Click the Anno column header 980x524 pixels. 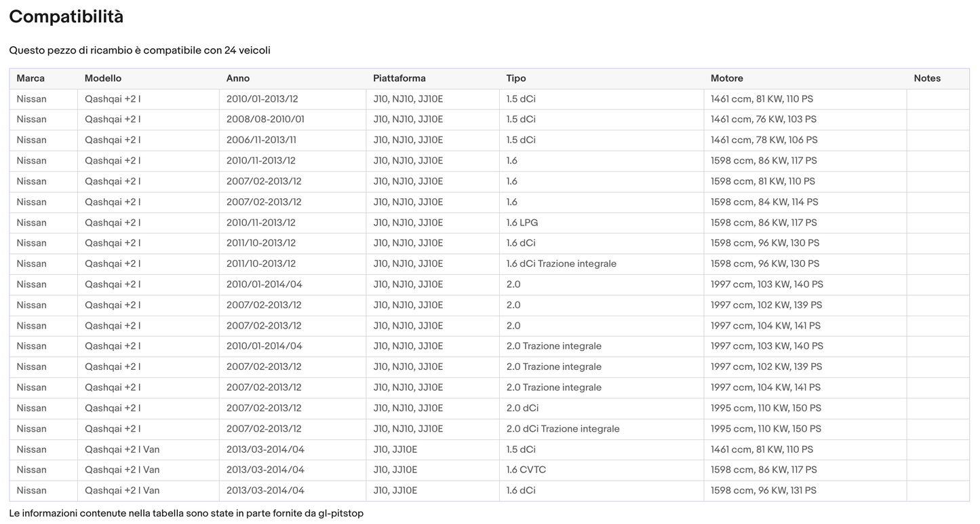pos(238,78)
